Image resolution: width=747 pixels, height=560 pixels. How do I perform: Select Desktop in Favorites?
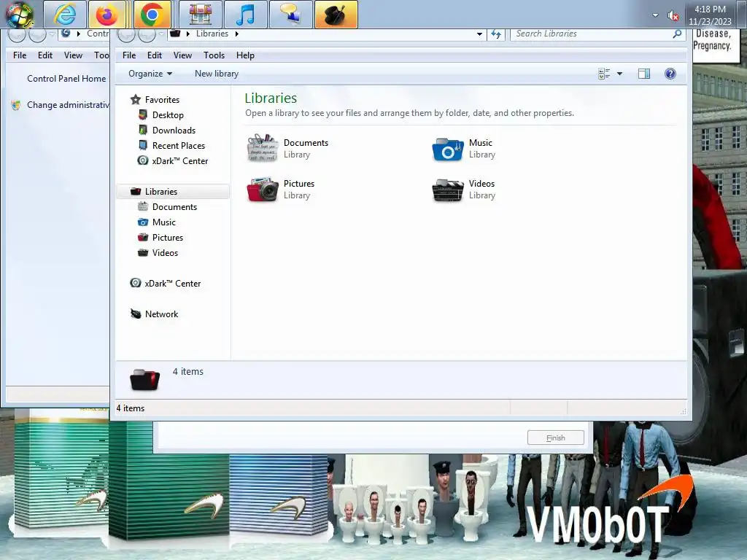click(x=168, y=114)
